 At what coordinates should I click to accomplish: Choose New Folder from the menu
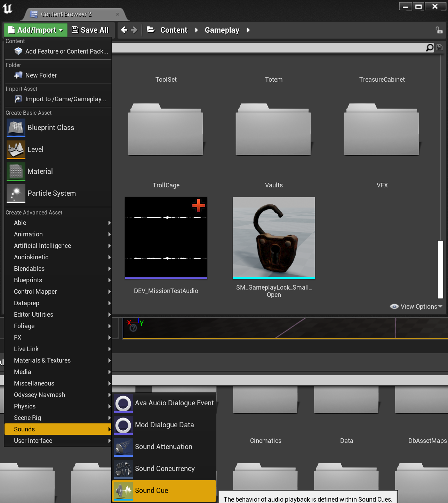pos(41,75)
